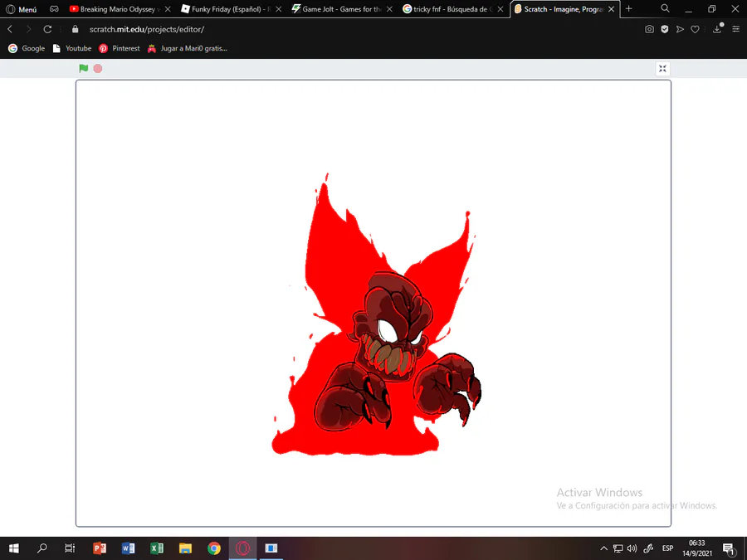Viewport: 747px width, 560px height.
Task: Open Windows notification center
Action: click(x=730, y=548)
